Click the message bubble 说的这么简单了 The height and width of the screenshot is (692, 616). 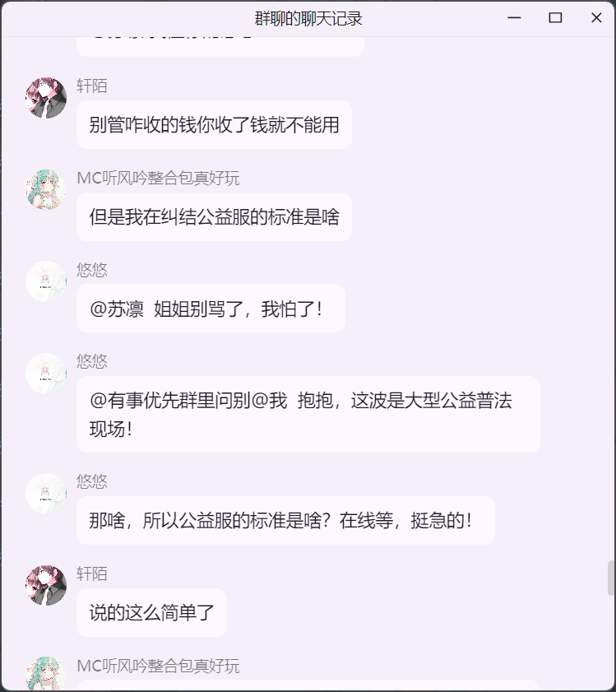(152, 612)
